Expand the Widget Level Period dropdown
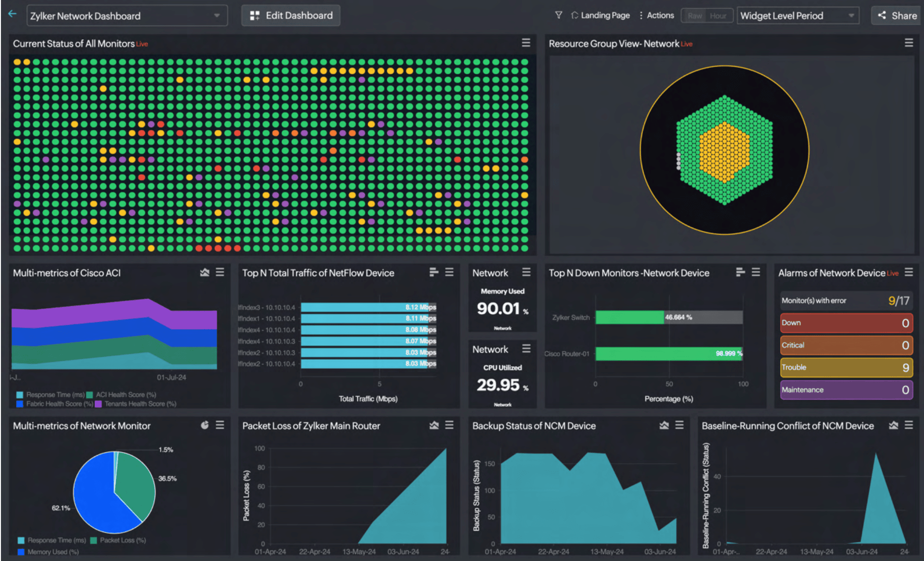Viewport: 924px width, 561px height. [x=797, y=16]
